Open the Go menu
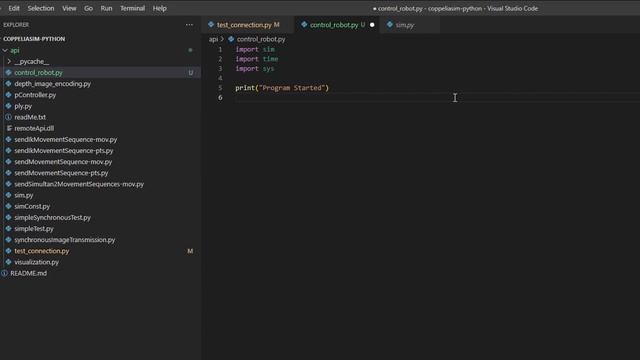 (x=88, y=8)
